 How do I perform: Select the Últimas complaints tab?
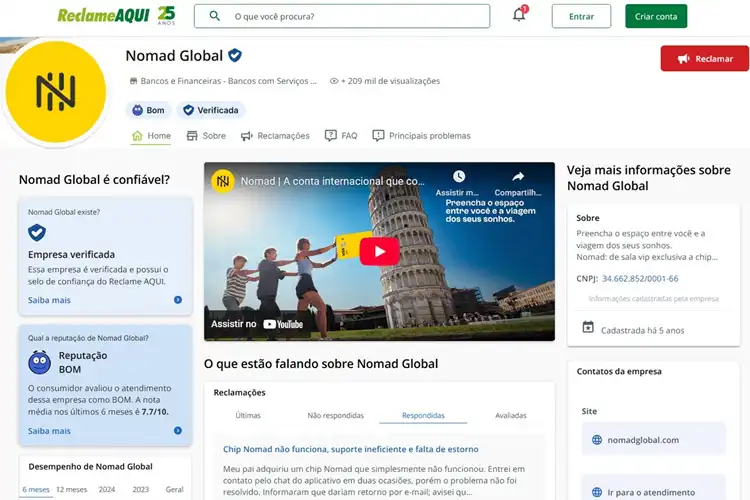coord(248,415)
